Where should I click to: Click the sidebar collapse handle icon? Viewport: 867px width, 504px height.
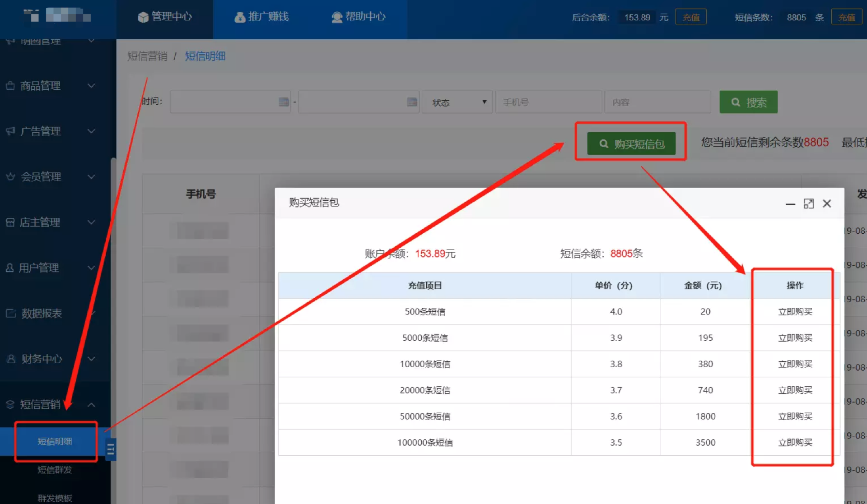click(x=111, y=449)
